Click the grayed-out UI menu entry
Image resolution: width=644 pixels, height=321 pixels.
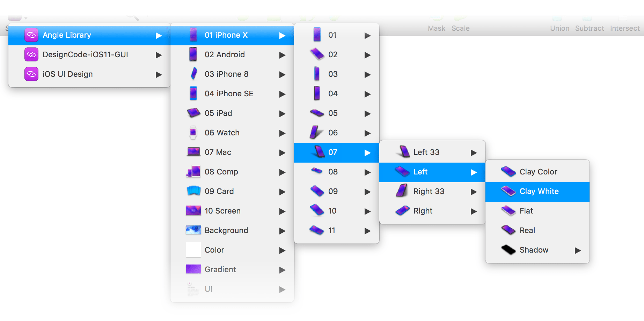point(232,289)
